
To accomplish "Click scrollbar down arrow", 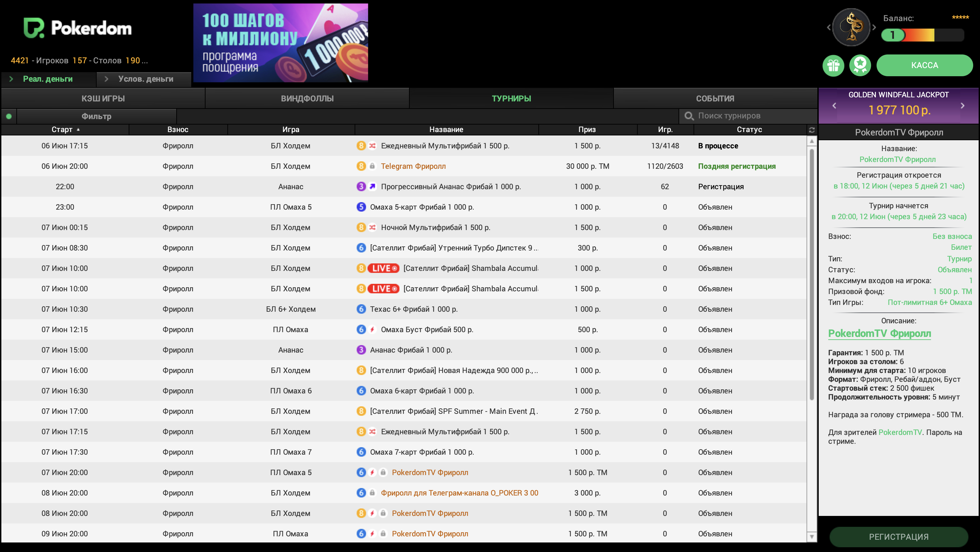I will [x=812, y=537].
